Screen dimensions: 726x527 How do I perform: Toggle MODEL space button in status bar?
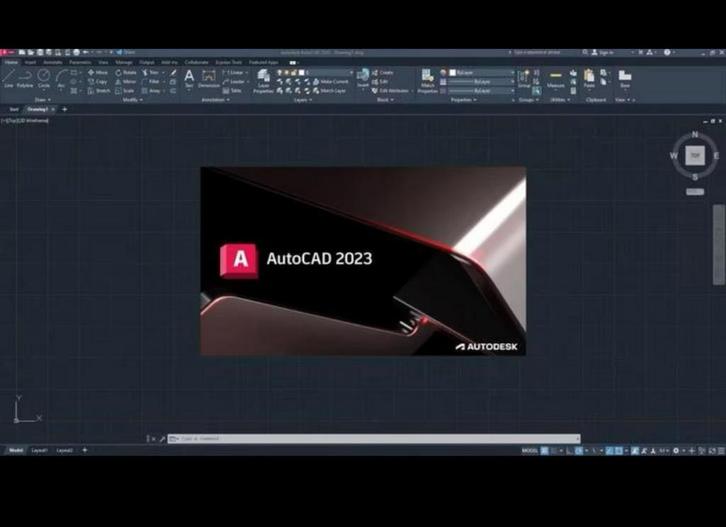pyautogui.click(x=530, y=450)
